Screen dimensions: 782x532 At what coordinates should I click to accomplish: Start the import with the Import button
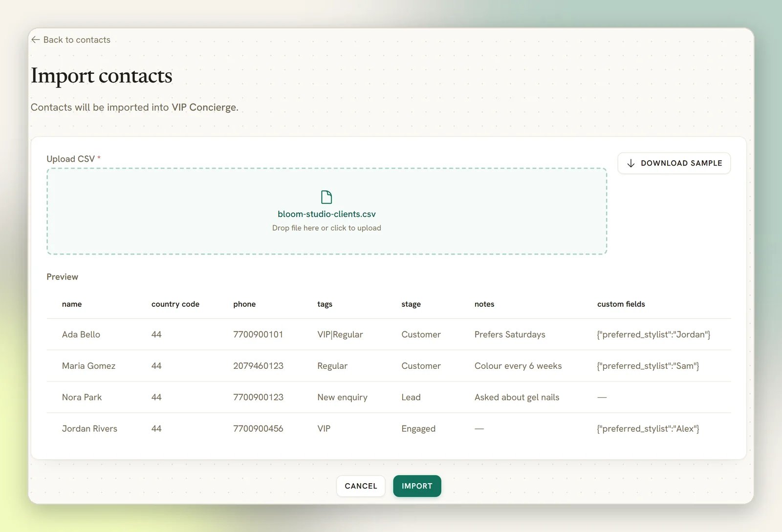click(x=417, y=486)
